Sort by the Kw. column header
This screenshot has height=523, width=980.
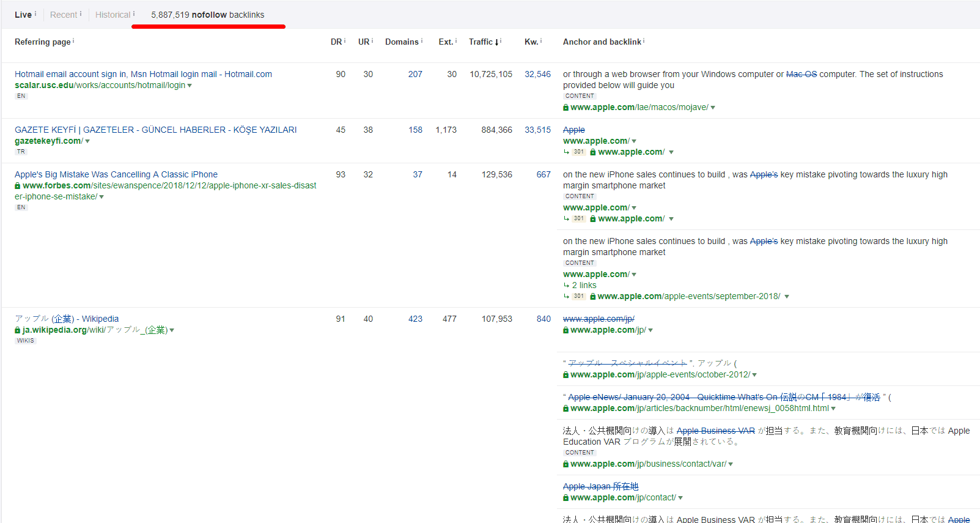[531, 42]
